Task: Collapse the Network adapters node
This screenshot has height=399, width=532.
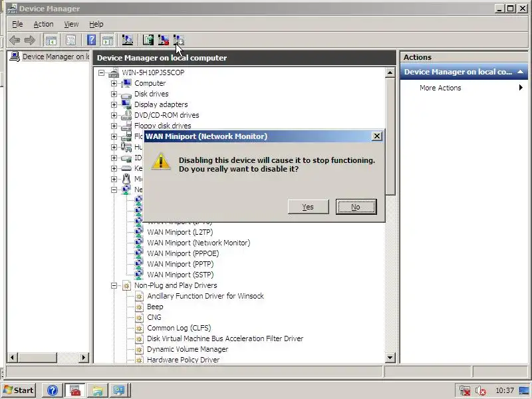Action: click(x=114, y=190)
